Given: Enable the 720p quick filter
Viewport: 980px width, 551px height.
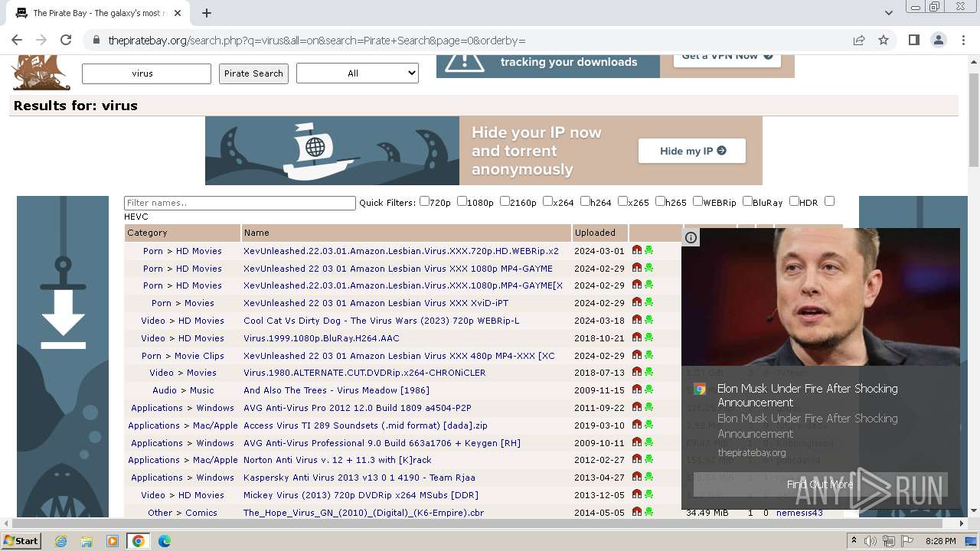Looking at the screenshot, I should (424, 201).
